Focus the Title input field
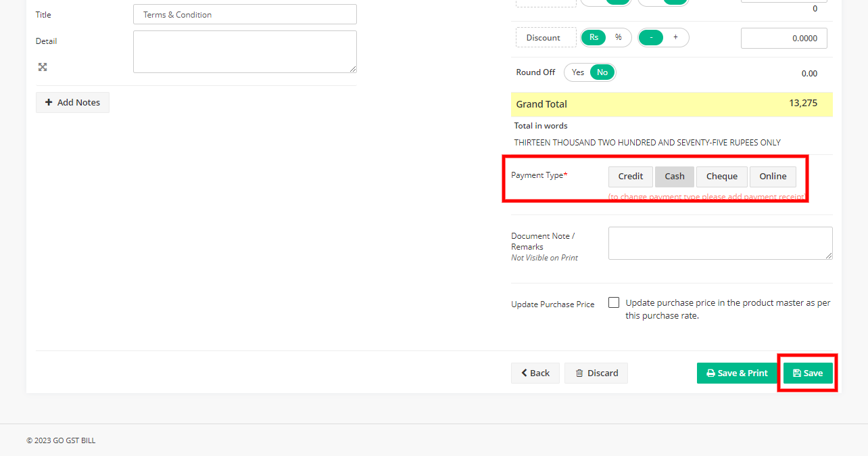The height and width of the screenshot is (456, 868). [245, 14]
